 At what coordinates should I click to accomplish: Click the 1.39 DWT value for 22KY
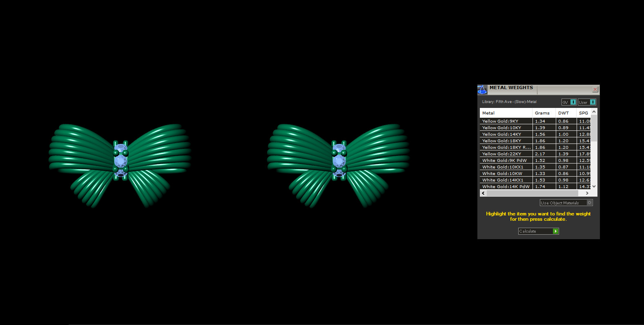pyautogui.click(x=563, y=154)
